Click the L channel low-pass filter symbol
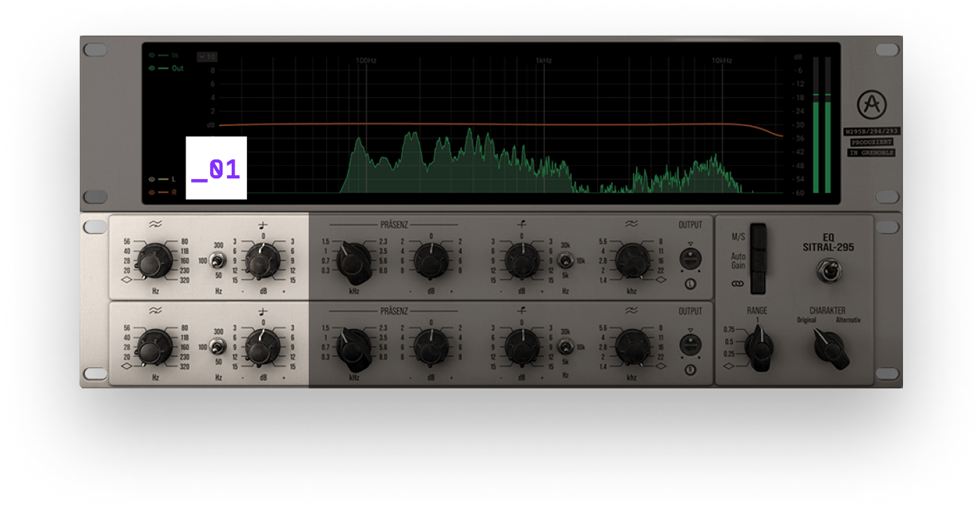The image size is (980, 506). (631, 225)
